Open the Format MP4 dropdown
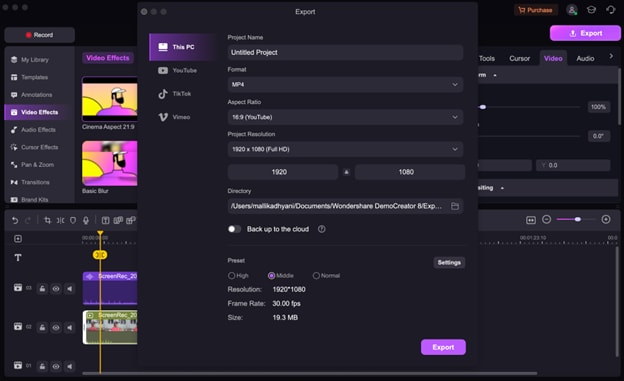Screen dimensions: 624x381 (x=345, y=84)
